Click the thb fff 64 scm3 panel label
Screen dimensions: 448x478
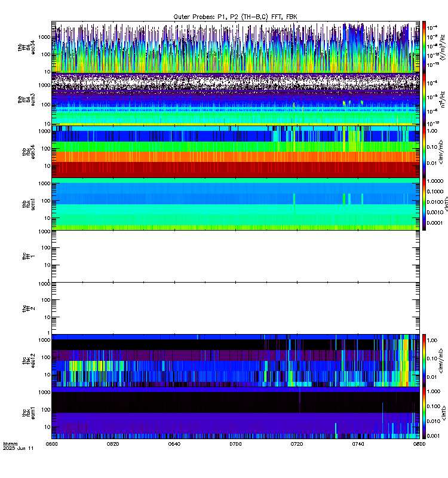(26, 100)
